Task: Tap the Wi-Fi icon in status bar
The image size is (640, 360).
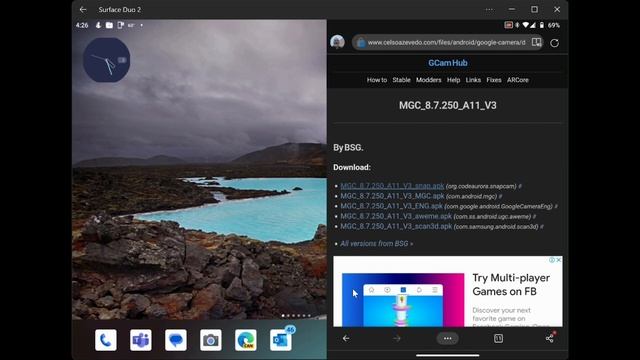Action: point(526,25)
